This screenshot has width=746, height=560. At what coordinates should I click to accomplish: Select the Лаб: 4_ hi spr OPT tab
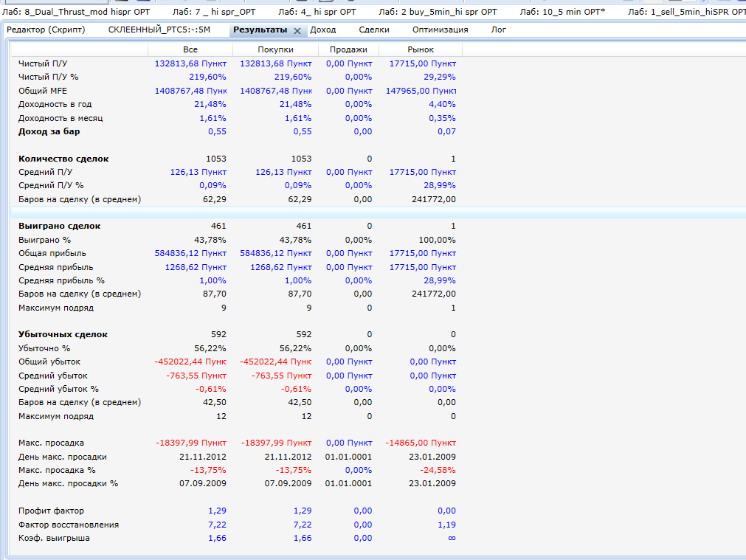pyautogui.click(x=317, y=12)
